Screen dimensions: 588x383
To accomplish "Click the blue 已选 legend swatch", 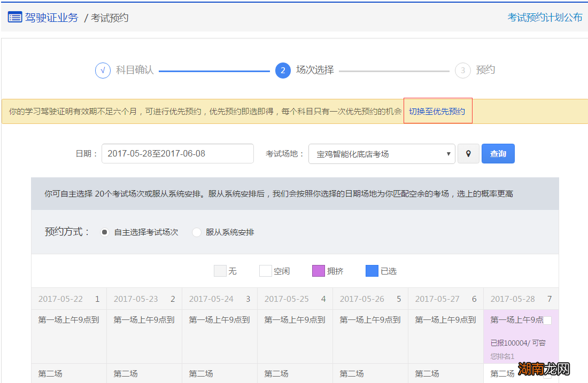I will point(372,271).
